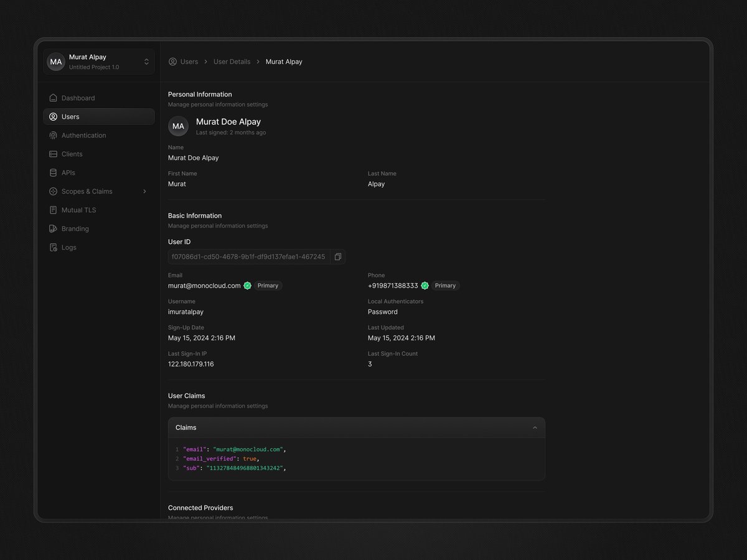
Task: Expand the Scopes & Claims submenu arrow
Action: pos(144,191)
